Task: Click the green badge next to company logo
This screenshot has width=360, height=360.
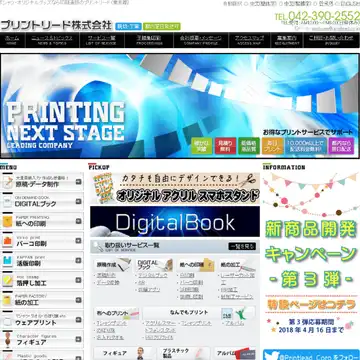Action: (162, 26)
